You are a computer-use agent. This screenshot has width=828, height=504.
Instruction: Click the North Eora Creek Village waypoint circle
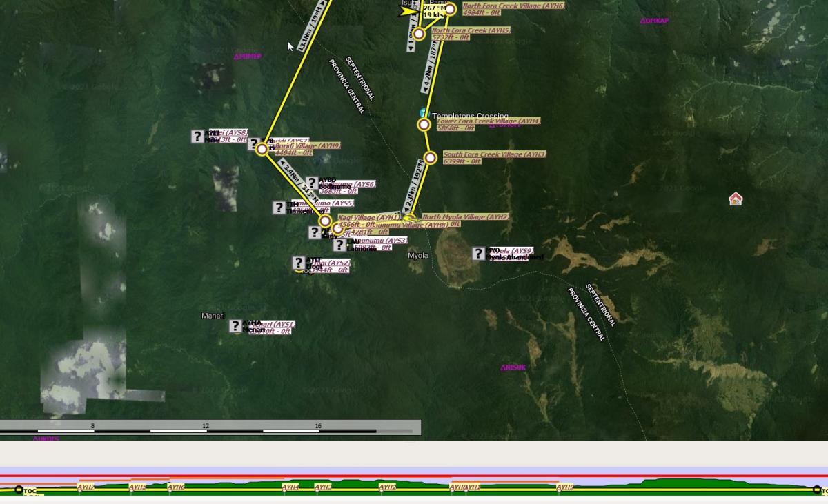pos(450,9)
